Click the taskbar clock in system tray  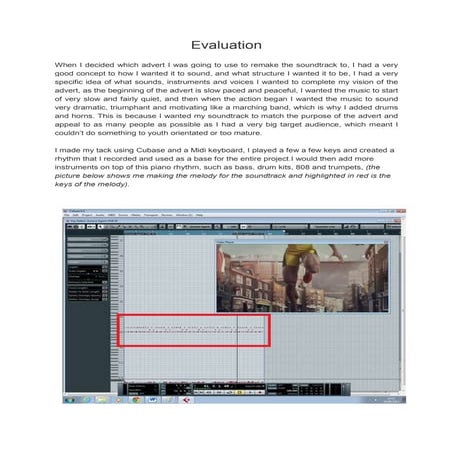(392, 400)
